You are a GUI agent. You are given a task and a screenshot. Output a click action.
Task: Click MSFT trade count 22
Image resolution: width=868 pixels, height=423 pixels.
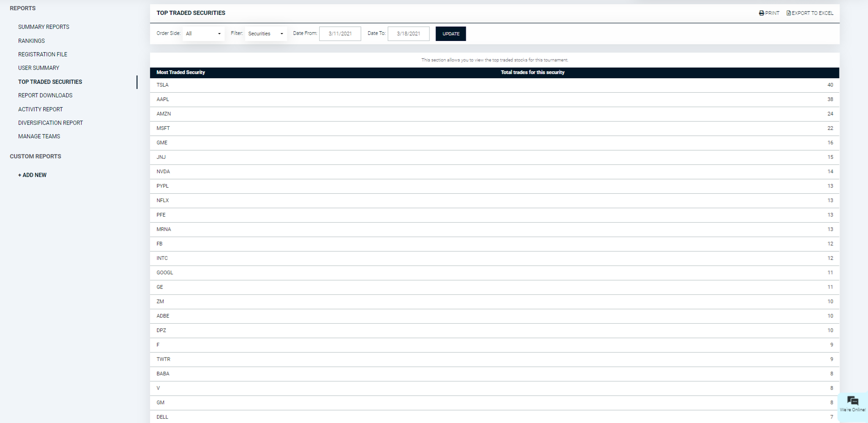830,128
